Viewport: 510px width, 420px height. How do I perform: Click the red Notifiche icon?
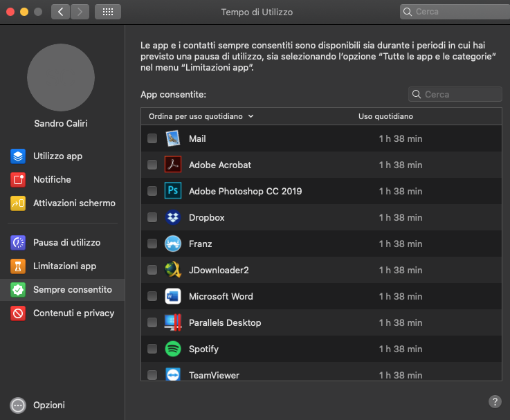click(x=18, y=180)
